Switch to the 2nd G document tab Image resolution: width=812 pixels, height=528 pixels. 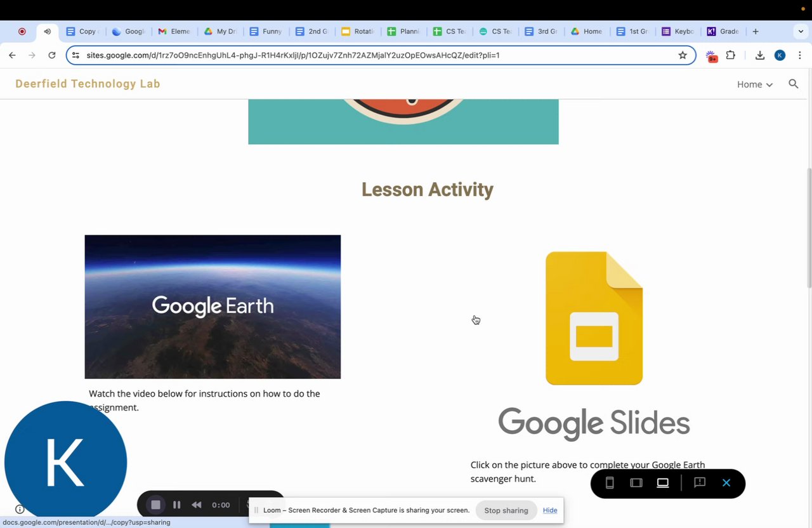click(312, 31)
